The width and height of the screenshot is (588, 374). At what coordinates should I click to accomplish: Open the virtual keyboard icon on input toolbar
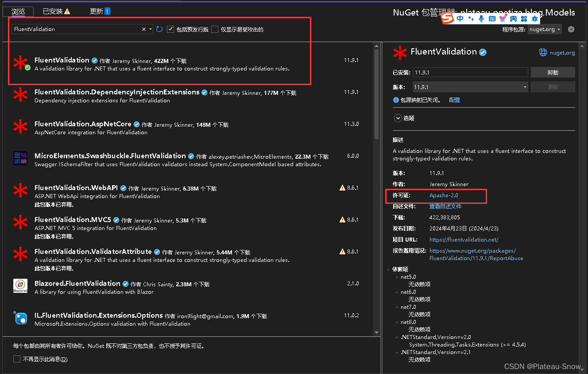pyautogui.click(x=493, y=19)
